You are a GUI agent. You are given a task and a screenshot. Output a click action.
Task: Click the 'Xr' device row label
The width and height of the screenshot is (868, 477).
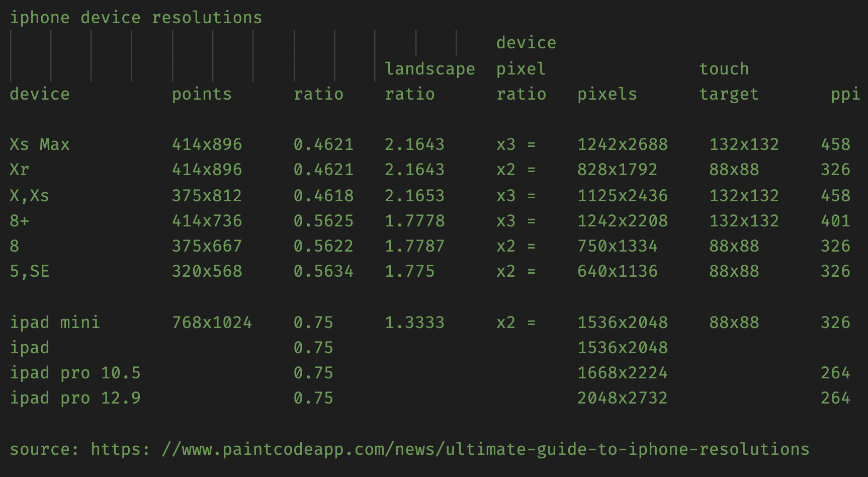pyautogui.click(x=19, y=170)
